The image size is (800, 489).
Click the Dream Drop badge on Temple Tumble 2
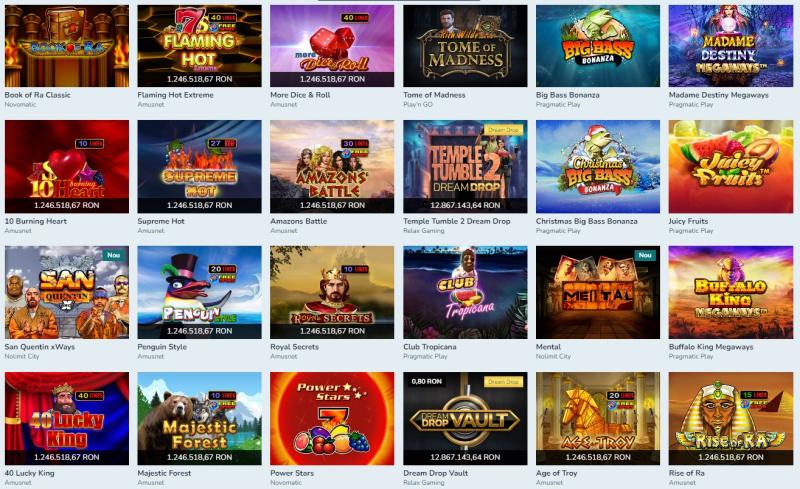click(x=503, y=130)
